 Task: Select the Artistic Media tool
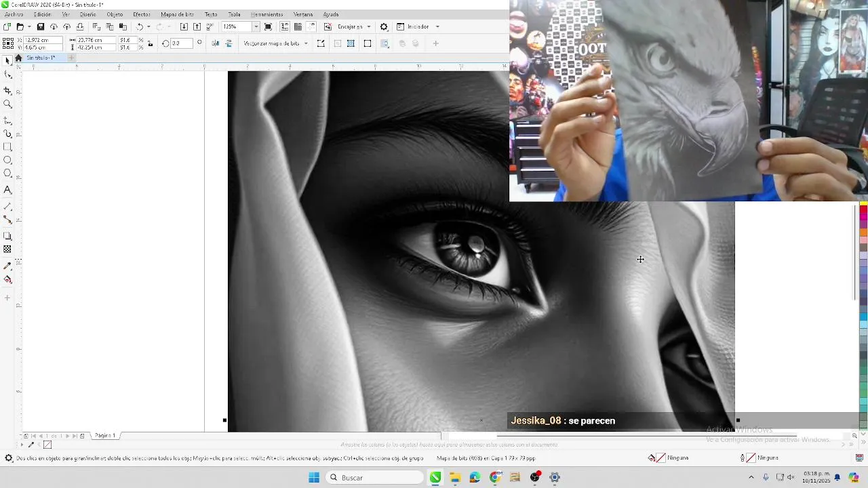[7, 134]
